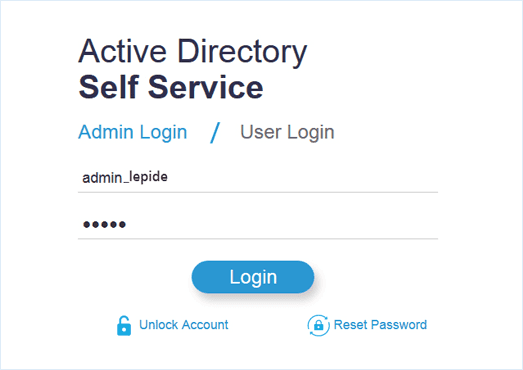Focus the masked password input field

point(258,224)
